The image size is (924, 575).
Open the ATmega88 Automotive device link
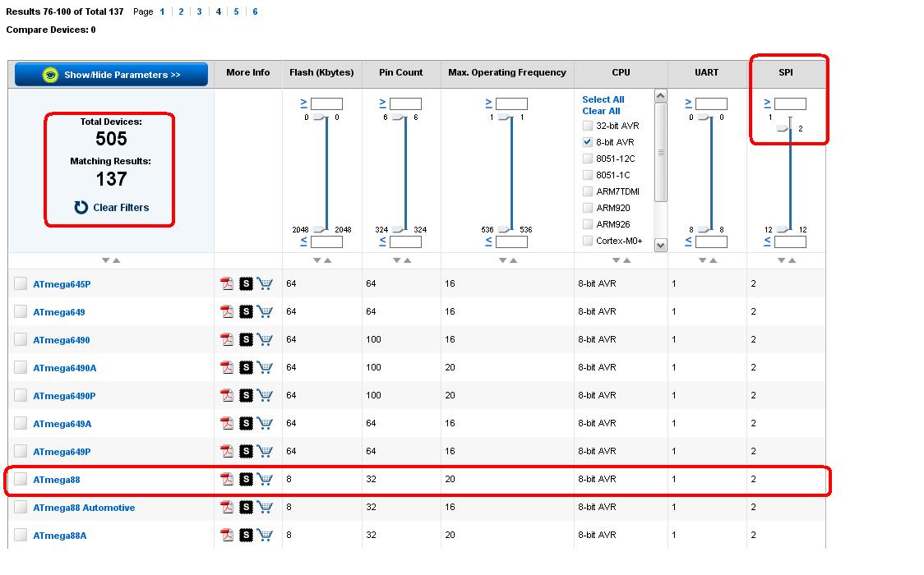coord(84,508)
